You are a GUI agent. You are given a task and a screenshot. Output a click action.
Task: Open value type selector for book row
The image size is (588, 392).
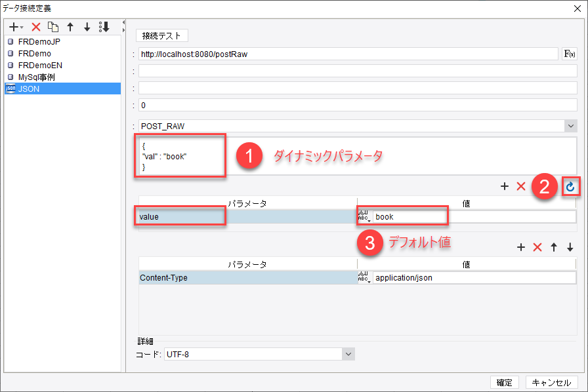364,216
